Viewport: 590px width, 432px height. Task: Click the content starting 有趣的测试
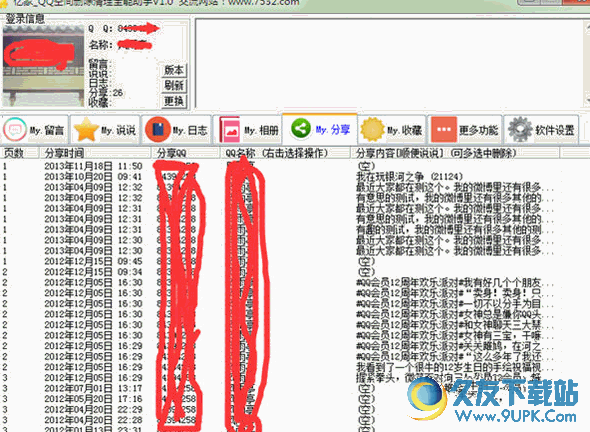pos(455,229)
